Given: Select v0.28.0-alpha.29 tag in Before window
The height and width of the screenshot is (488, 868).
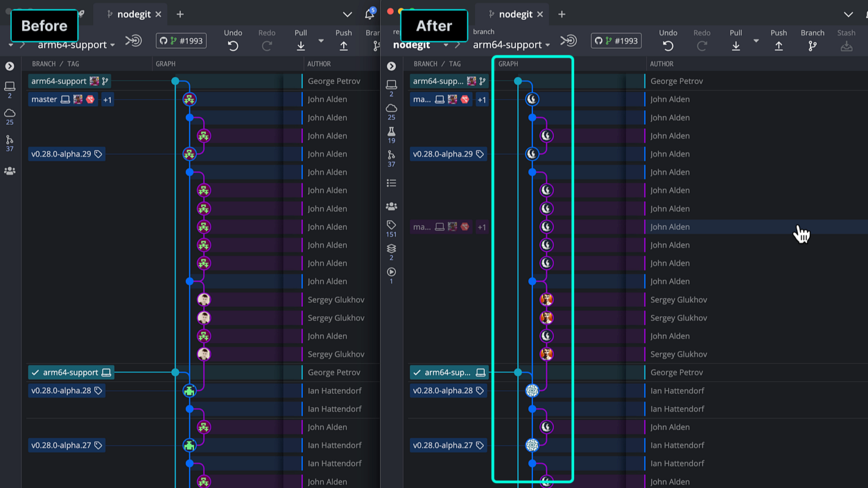Looking at the screenshot, I should [67, 154].
